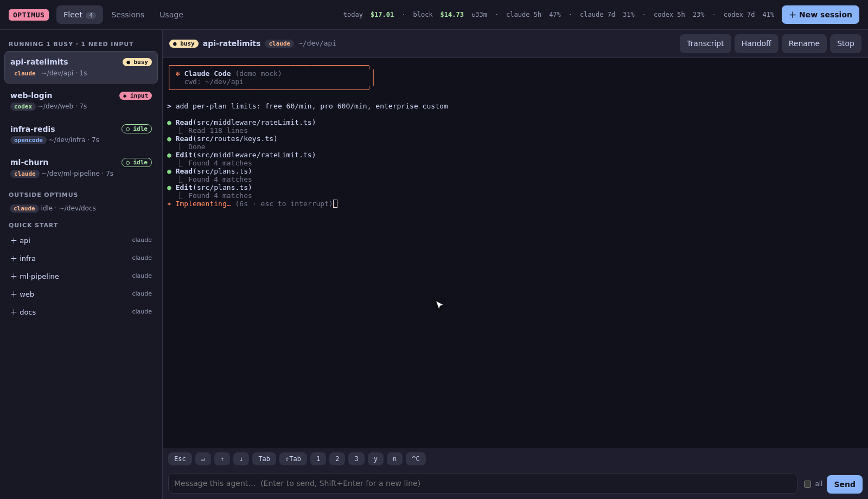Send the number 1 key
Image resolution: width=868 pixels, height=499 pixels.
pyautogui.click(x=318, y=459)
